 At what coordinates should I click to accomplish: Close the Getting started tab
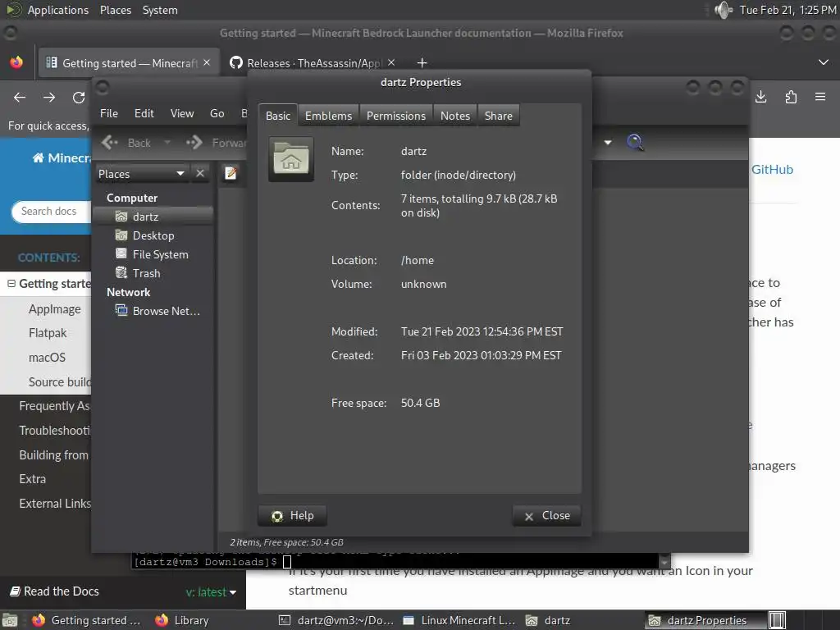(x=207, y=62)
